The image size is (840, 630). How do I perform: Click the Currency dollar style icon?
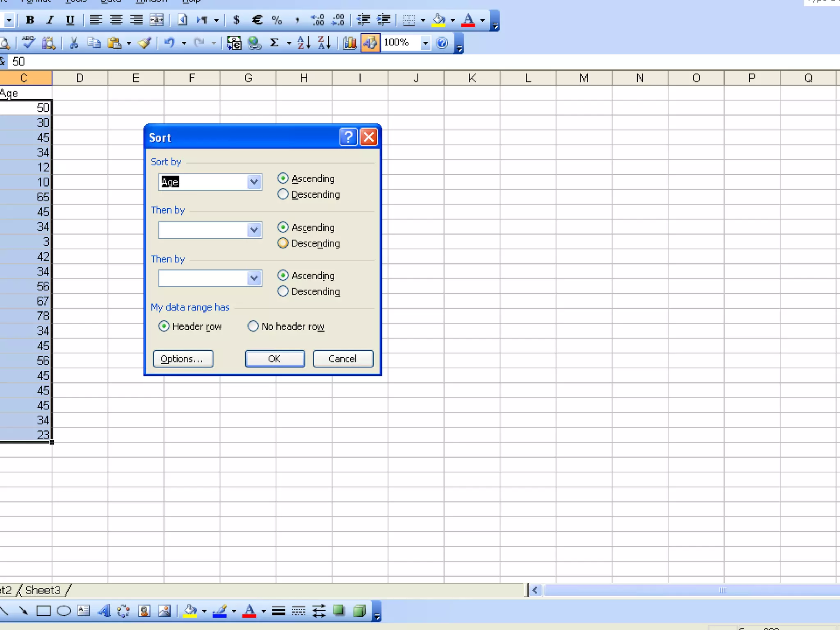point(236,20)
